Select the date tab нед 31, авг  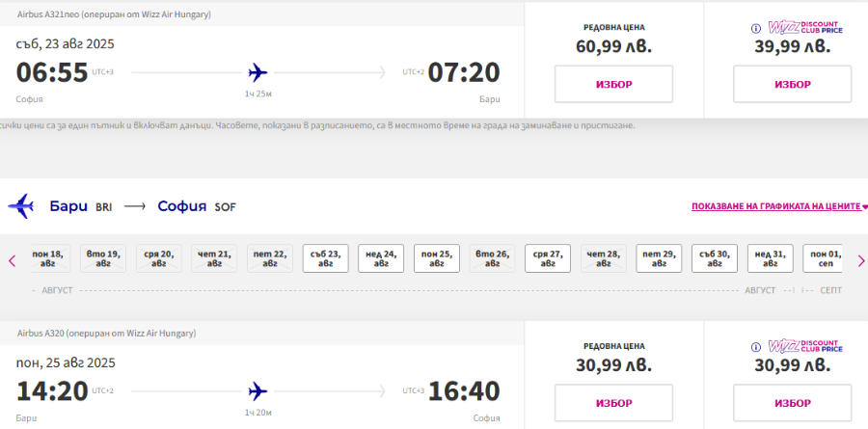point(770,258)
